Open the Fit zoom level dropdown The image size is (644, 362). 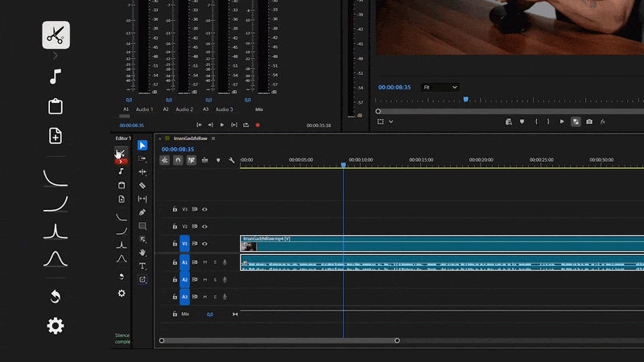pyautogui.click(x=440, y=88)
